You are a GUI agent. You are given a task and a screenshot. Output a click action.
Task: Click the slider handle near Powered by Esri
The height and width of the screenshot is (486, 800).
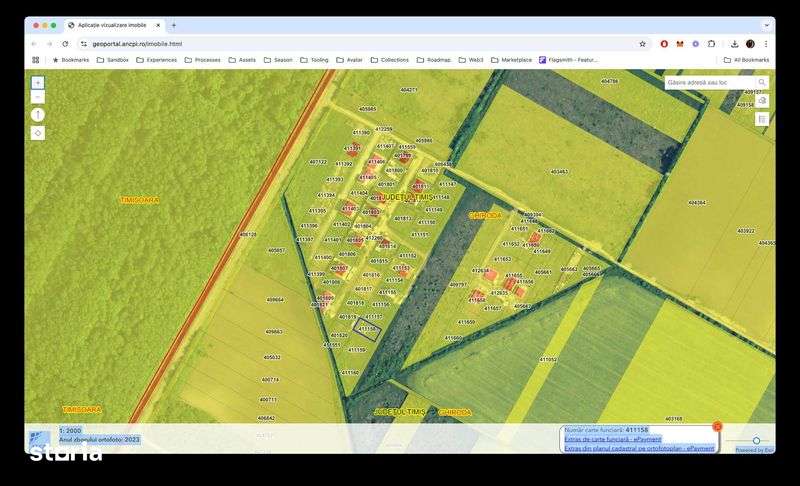[x=756, y=440]
